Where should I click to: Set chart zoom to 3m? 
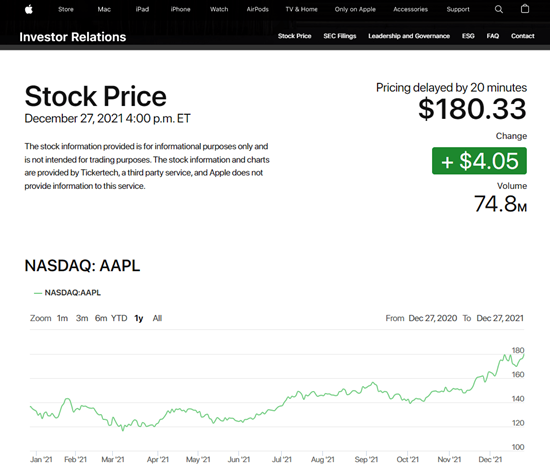pyautogui.click(x=82, y=318)
